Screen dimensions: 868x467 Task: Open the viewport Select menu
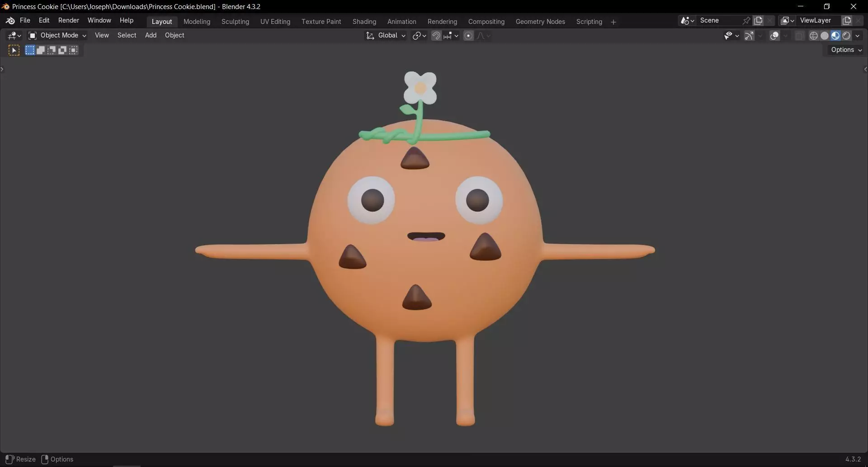[x=127, y=36]
